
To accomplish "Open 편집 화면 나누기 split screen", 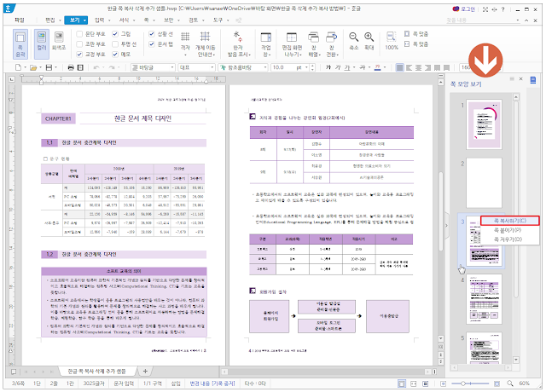I will click(292, 43).
